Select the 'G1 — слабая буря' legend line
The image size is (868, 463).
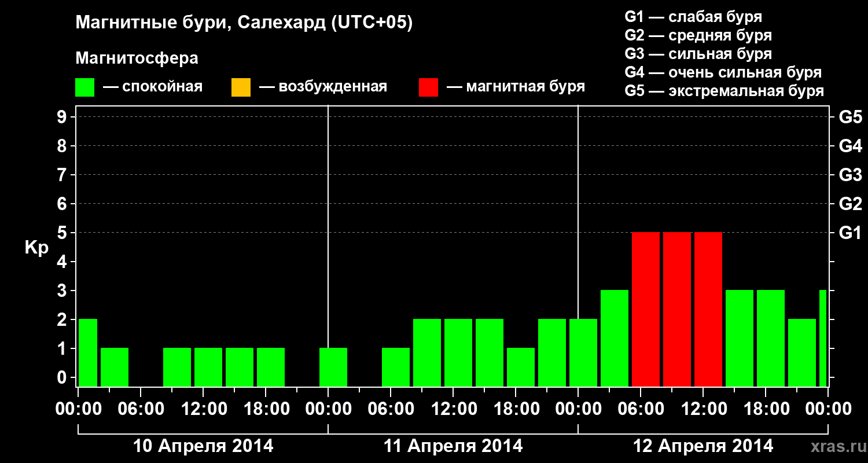tap(693, 17)
